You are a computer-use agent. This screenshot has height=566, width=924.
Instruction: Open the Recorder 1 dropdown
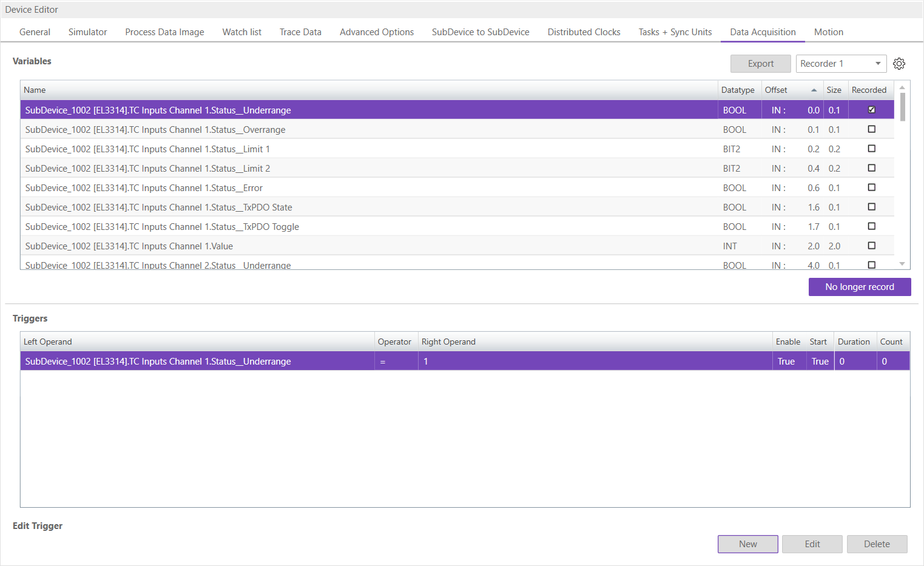tap(841, 64)
